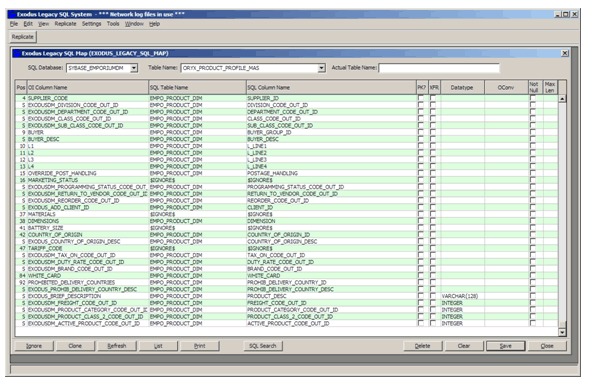This screenshot has width=590, height=380.
Task: Toggle PK? checkbox for MARKETING_STATUS row
Action: (421, 180)
